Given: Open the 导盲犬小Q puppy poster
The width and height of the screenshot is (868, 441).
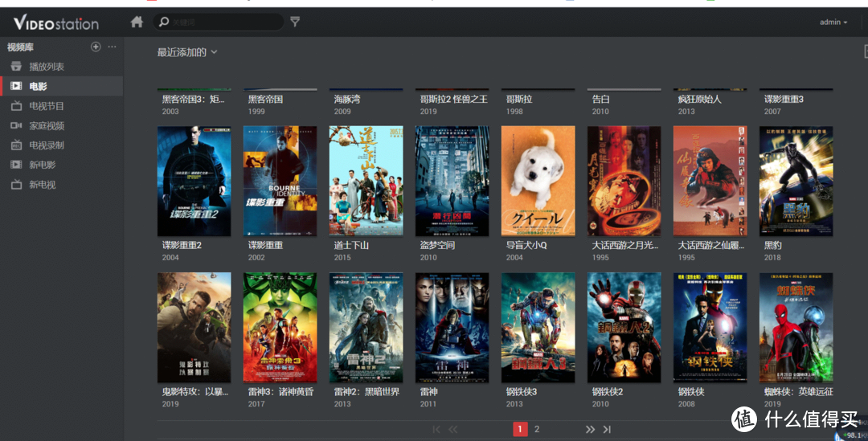Looking at the screenshot, I should pyautogui.click(x=538, y=181).
